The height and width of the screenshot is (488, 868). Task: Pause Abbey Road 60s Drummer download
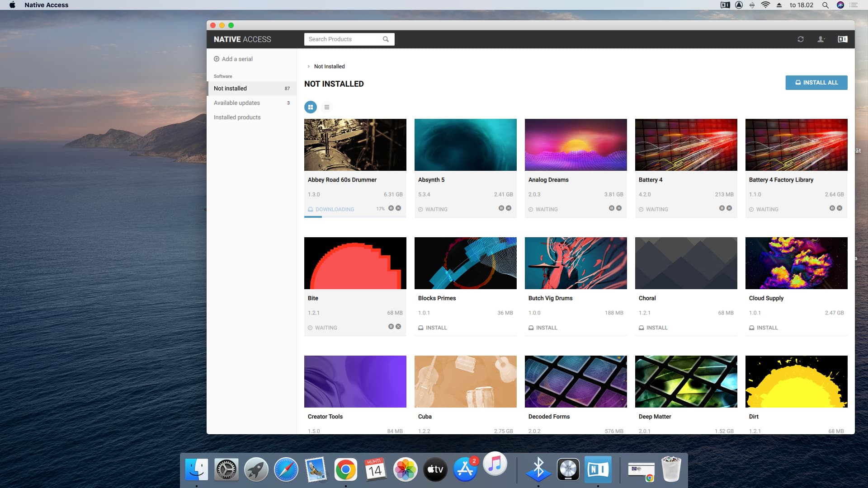point(391,208)
